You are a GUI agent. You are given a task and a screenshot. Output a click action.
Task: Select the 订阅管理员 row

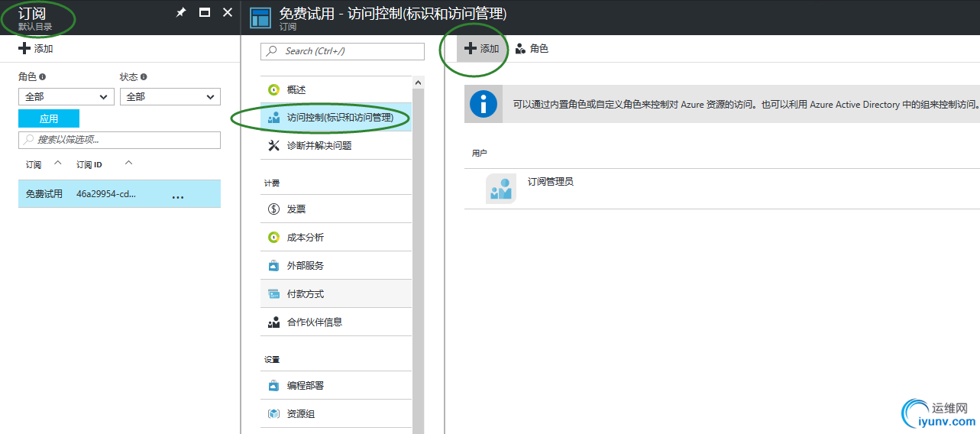(x=722, y=188)
